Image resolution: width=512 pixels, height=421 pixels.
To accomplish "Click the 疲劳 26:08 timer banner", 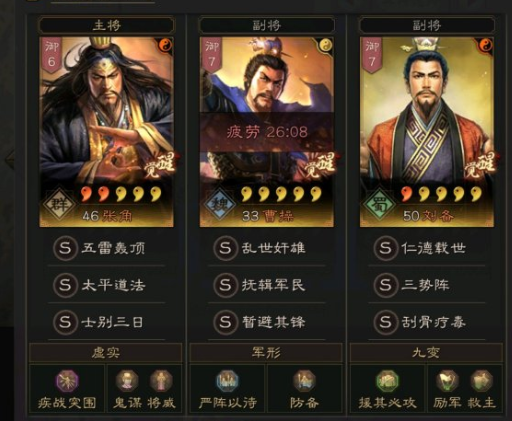I will [x=267, y=132].
